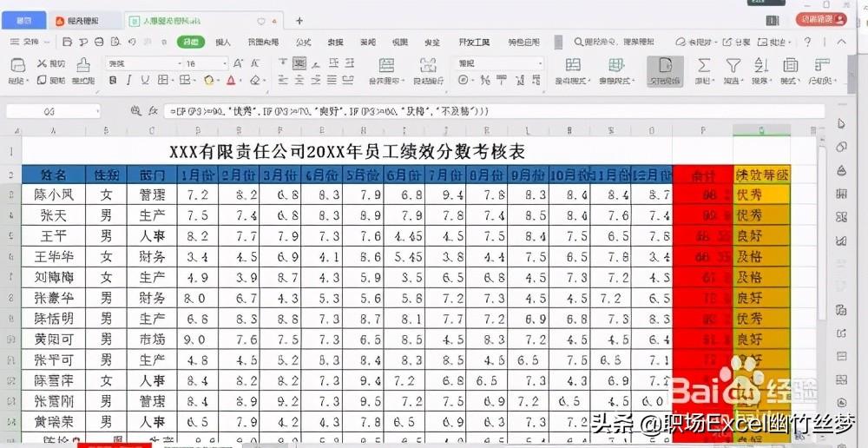The height and width of the screenshot is (448, 868).
Task: Toggle top vertical alignment
Action: (x=283, y=63)
